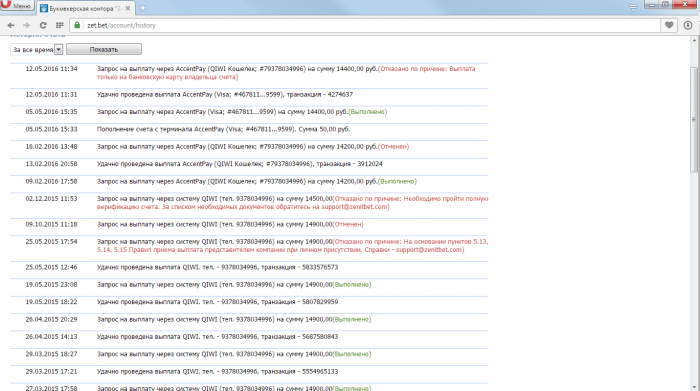Viewport: 700px width, 391px height.
Task: Select the 09.10.2015 11:18 date cell
Action: click(51, 224)
